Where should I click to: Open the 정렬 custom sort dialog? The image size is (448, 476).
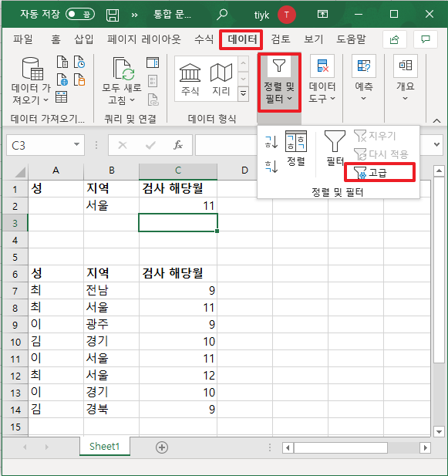[x=296, y=149]
